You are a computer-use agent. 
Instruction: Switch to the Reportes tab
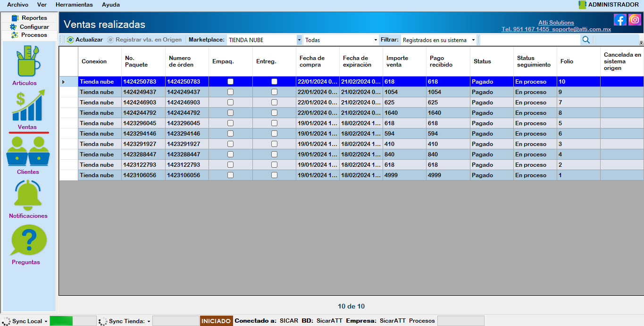point(29,18)
